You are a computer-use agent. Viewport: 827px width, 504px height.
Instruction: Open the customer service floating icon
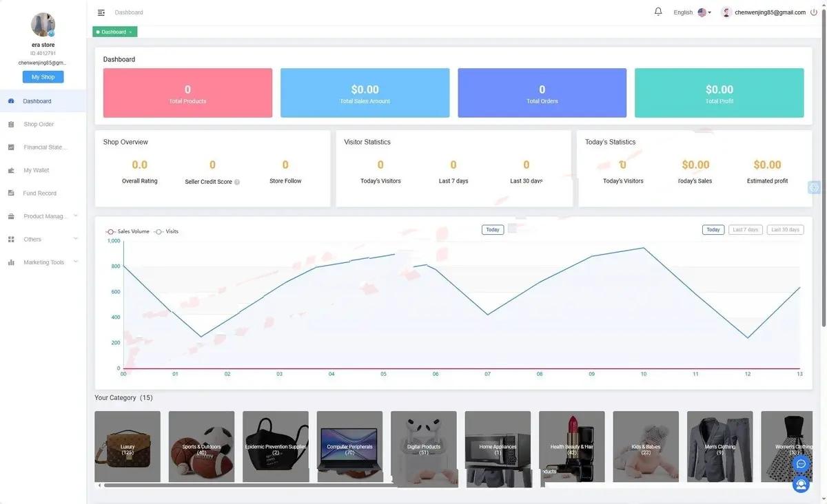point(801,485)
